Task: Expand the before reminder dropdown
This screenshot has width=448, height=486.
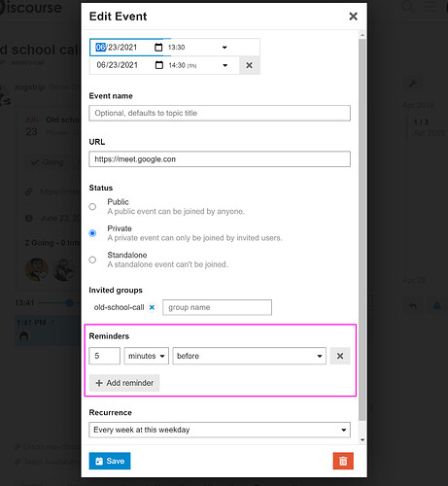Action: click(x=250, y=356)
